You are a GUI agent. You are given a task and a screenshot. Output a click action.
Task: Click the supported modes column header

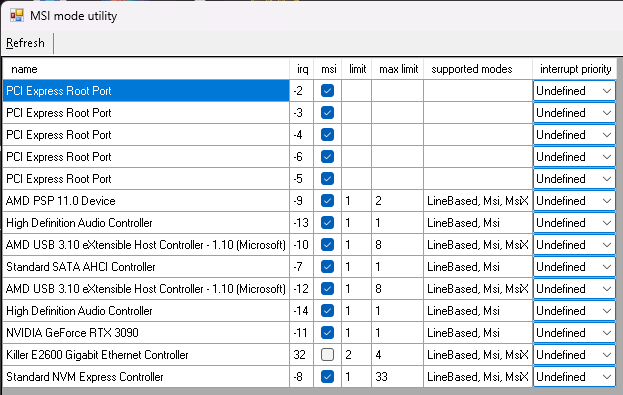click(x=478, y=69)
